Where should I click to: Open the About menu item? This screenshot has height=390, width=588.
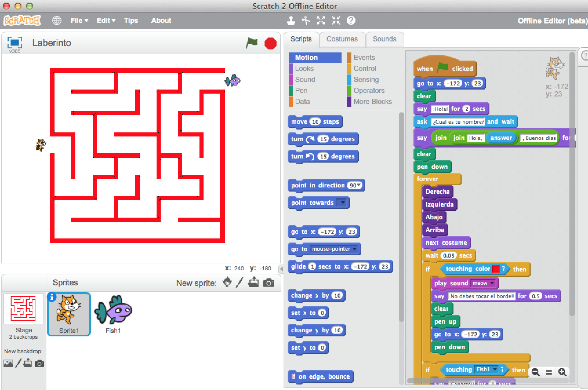point(161,20)
